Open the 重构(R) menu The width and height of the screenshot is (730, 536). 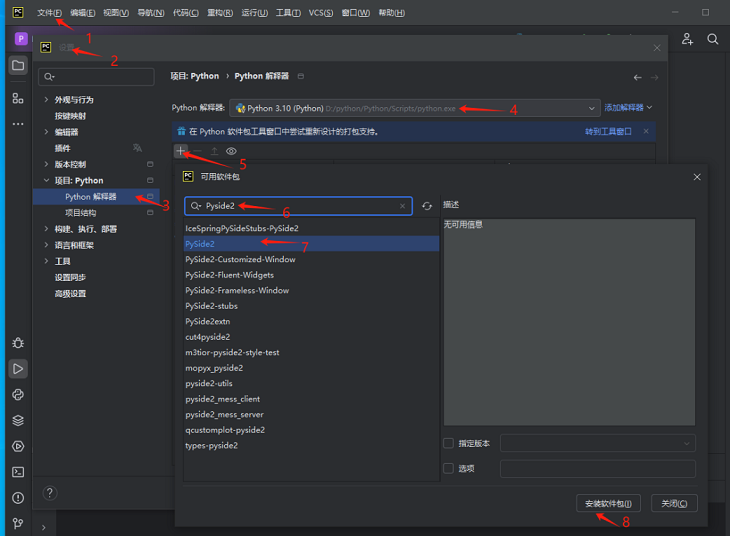[x=220, y=13]
